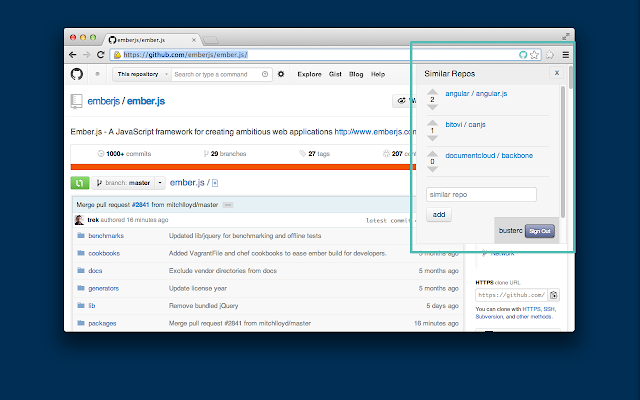Viewport: 640px width, 400px height.
Task: Upvote documentcloud / backbone
Action: click(x=432, y=153)
